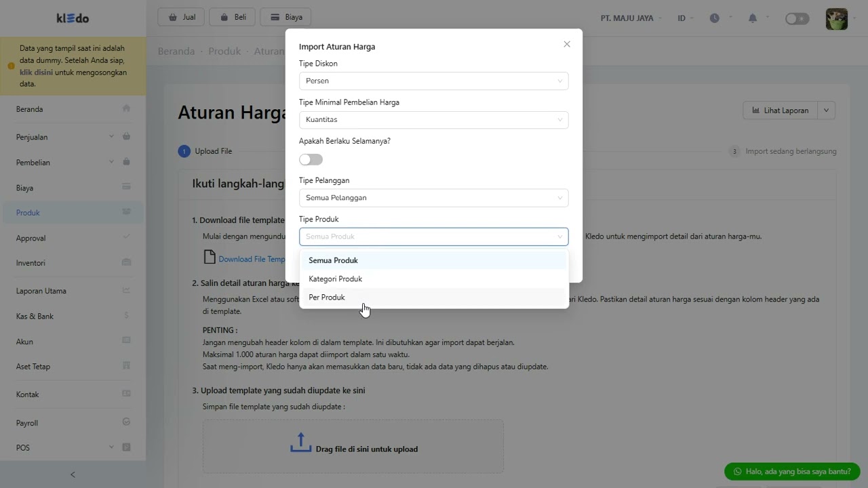This screenshot has height=488, width=868.
Task: Click the Beranda breadcrumb link
Action: [176, 52]
